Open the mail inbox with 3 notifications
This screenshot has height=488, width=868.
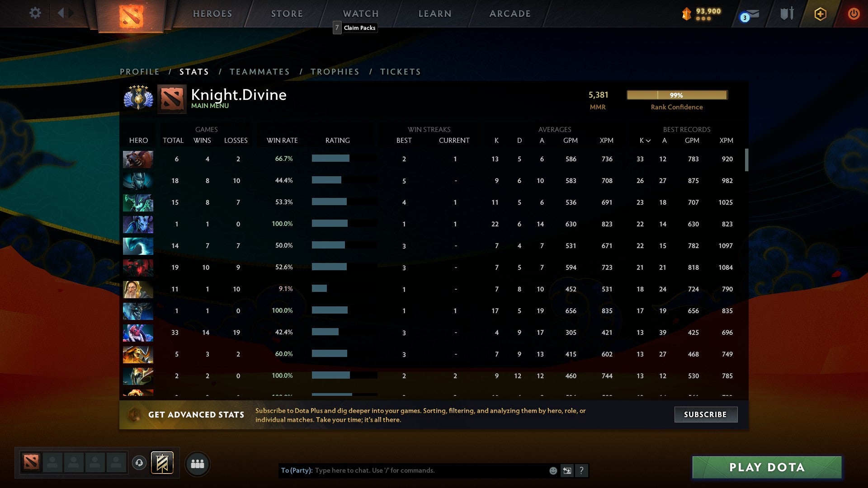pyautogui.click(x=750, y=14)
